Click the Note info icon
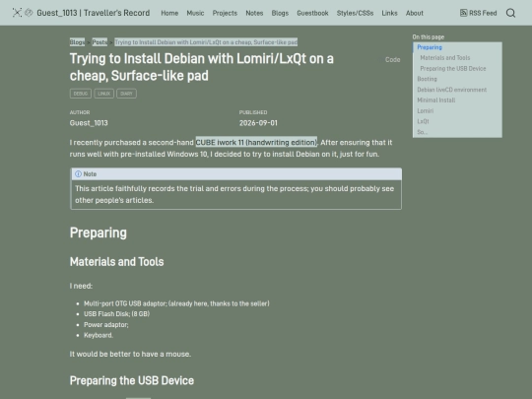The width and height of the screenshot is (532, 399). pyautogui.click(x=79, y=174)
